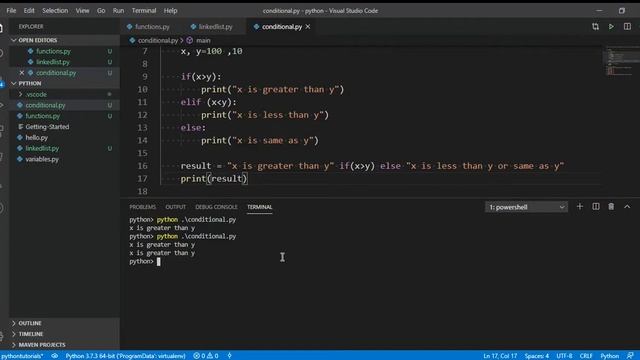Restore down the VS Code window
Screen dimensions: 640x360
(622, 11)
